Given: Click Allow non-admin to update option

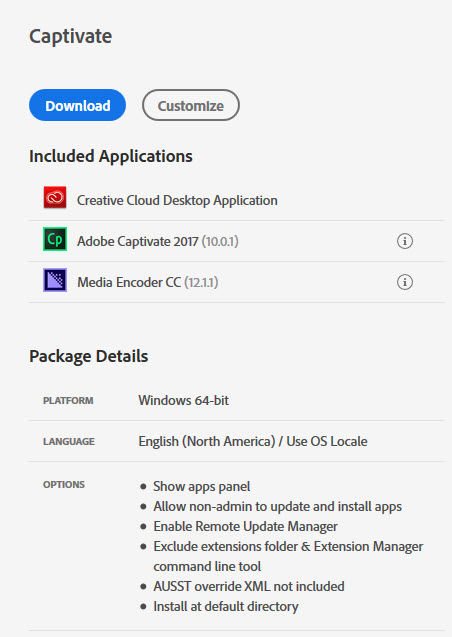Looking at the screenshot, I should (x=277, y=507).
